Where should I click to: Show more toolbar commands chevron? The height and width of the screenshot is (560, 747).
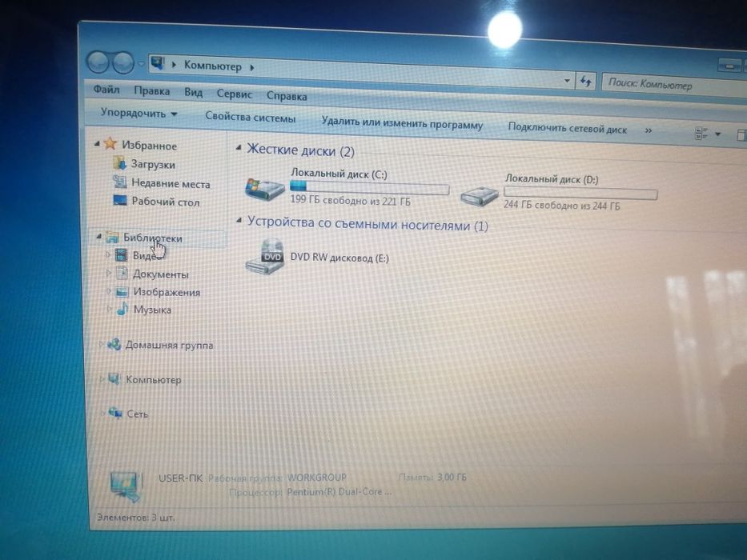point(648,130)
